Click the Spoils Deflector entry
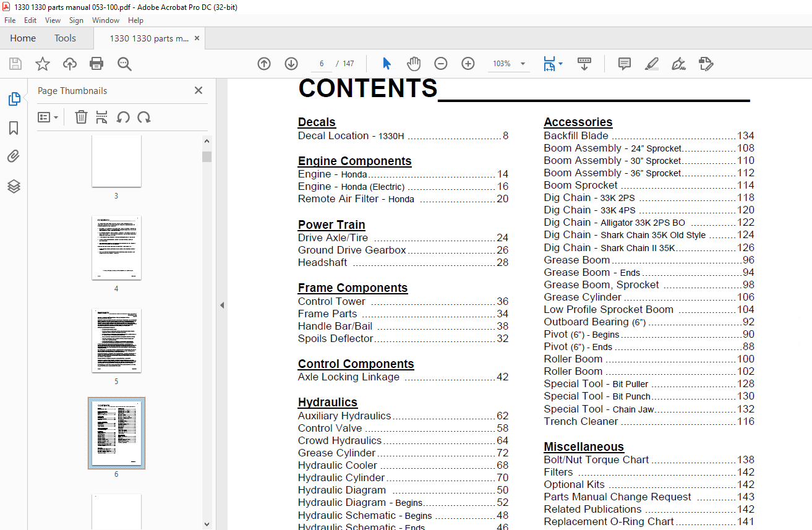 point(403,339)
